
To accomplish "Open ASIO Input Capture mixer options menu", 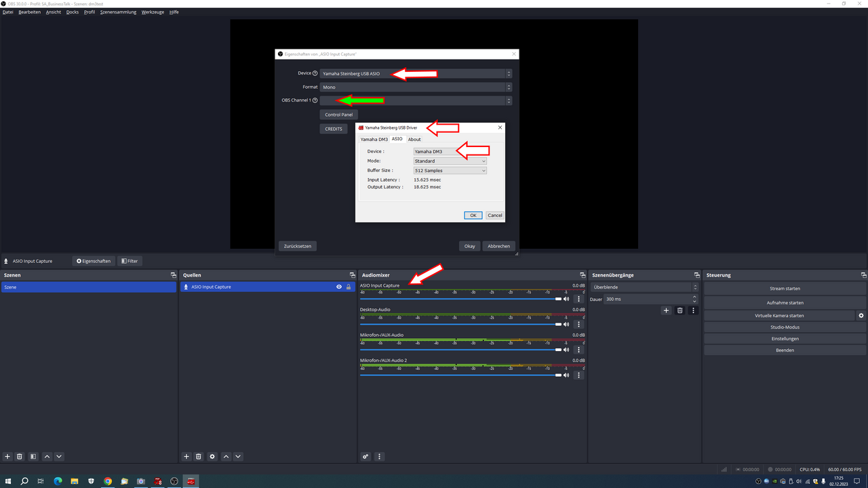I will [578, 299].
